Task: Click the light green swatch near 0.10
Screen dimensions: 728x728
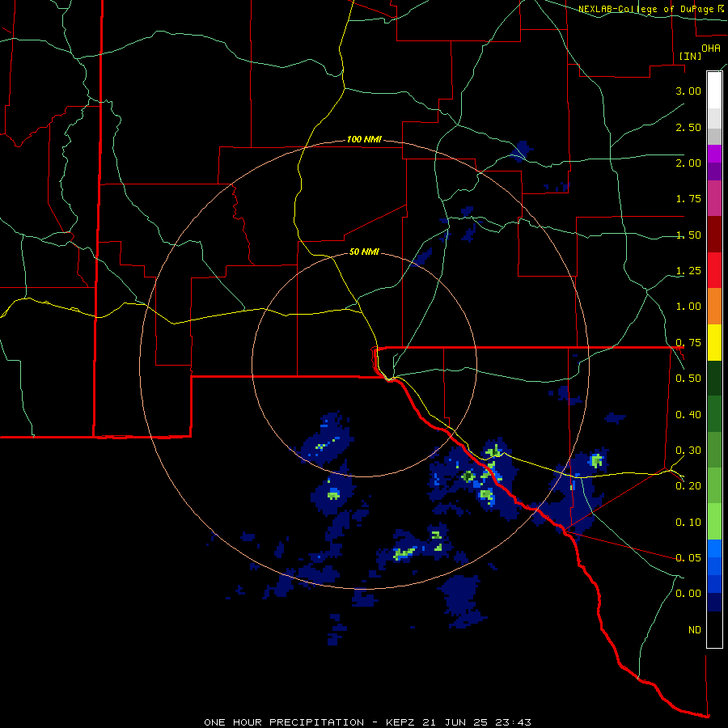Action: tap(714, 522)
